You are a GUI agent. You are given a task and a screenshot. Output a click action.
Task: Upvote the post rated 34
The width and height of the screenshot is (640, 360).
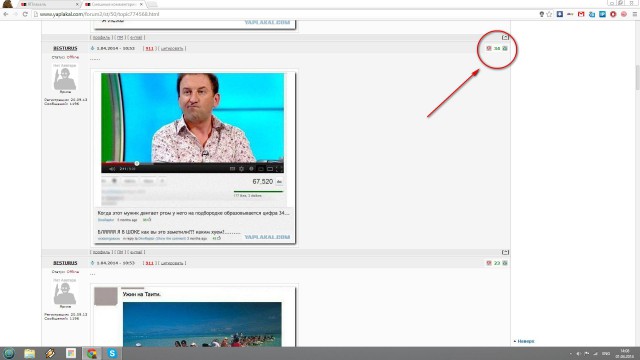(x=505, y=48)
